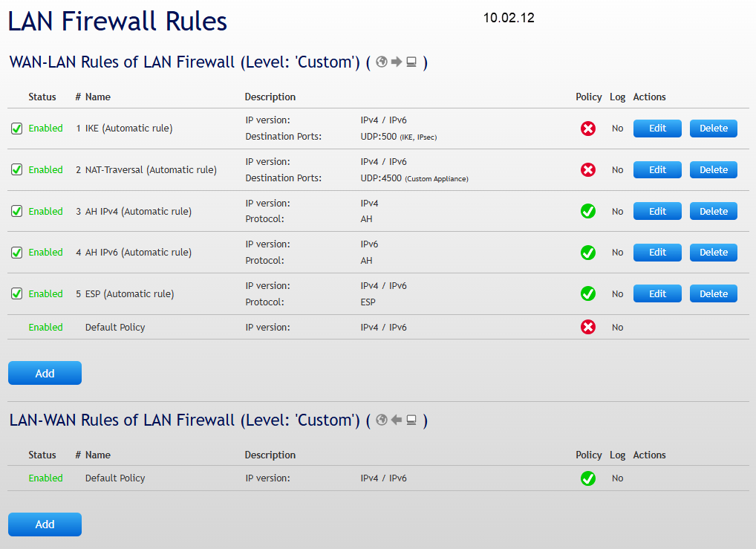
Task: Uncheck the AH IPv6 rule checkbox
Action: click(x=16, y=252)
